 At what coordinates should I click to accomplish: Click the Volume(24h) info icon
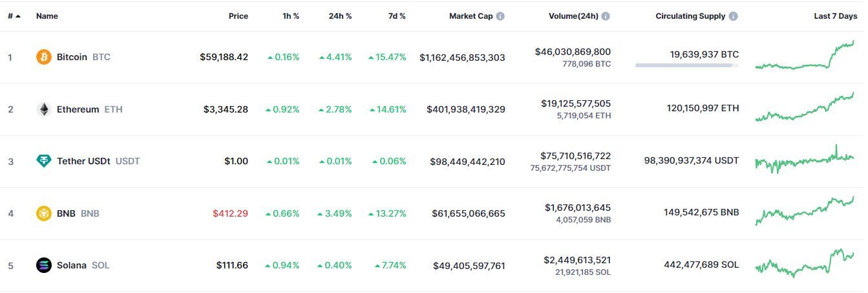click(605, 16)
